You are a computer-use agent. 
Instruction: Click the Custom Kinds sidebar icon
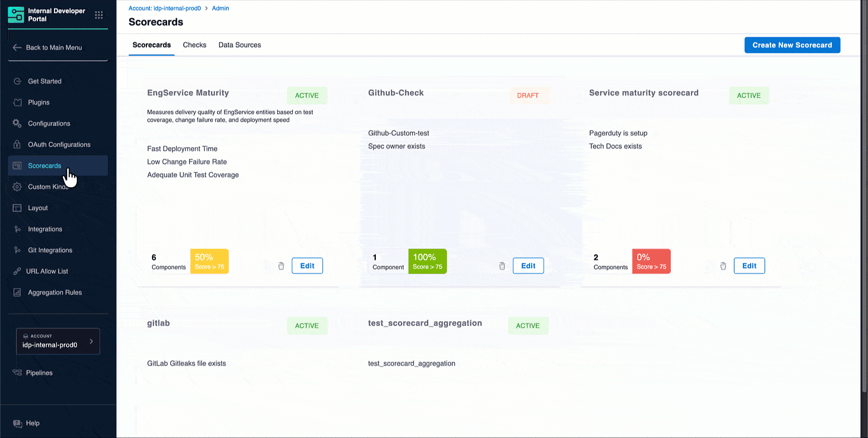[x=17, y=187]
